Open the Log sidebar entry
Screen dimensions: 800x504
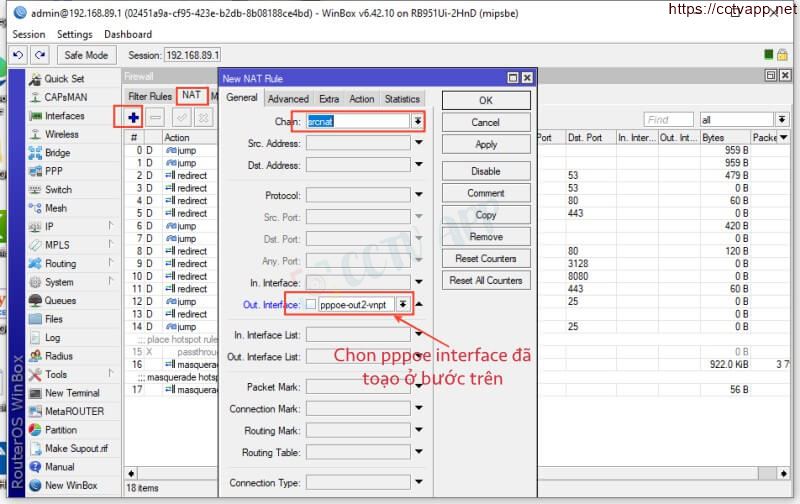[52, 337]
